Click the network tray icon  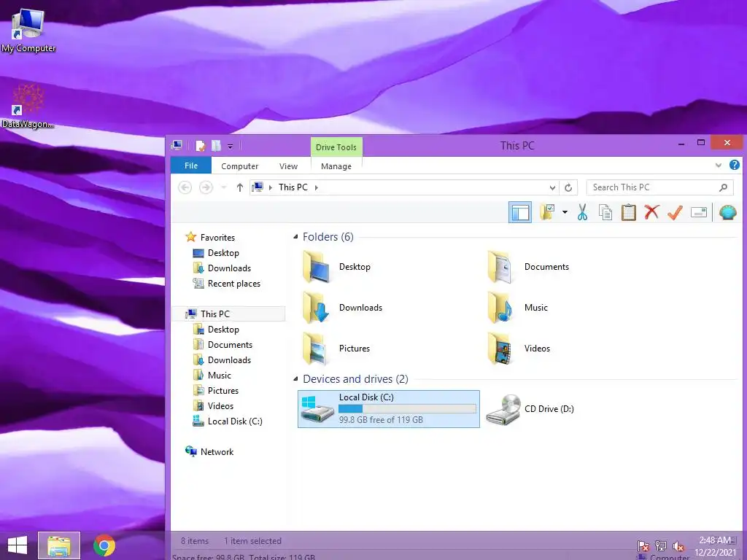pyautogui.click(x=661, y=545)
